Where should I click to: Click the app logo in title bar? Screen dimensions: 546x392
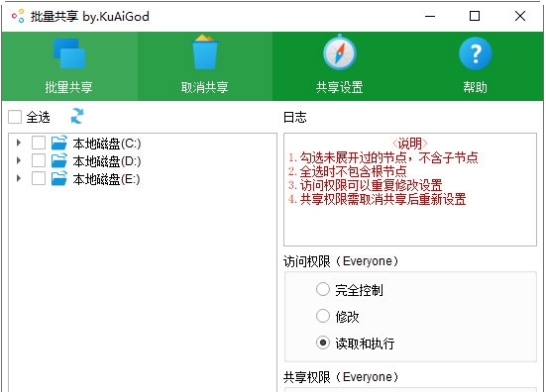click(18, 16)
